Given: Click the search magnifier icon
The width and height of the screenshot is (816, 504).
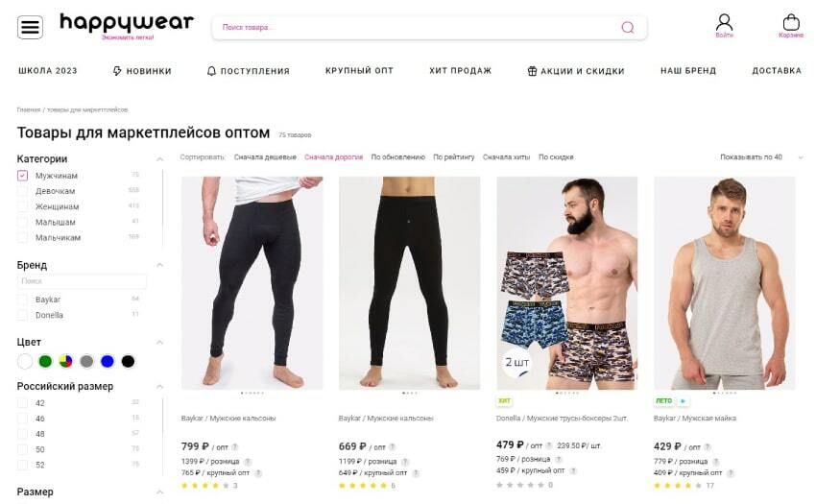Looking at the screenshot, I should tap(628, 27).
